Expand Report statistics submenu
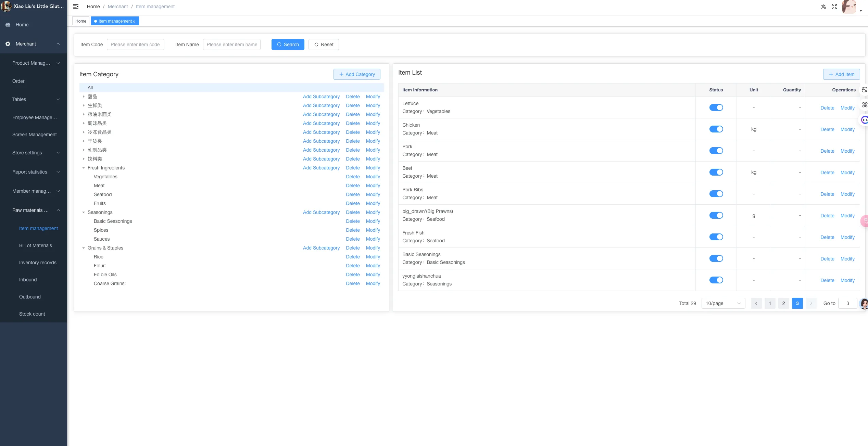Screen dimensions: 868x446 34,172
